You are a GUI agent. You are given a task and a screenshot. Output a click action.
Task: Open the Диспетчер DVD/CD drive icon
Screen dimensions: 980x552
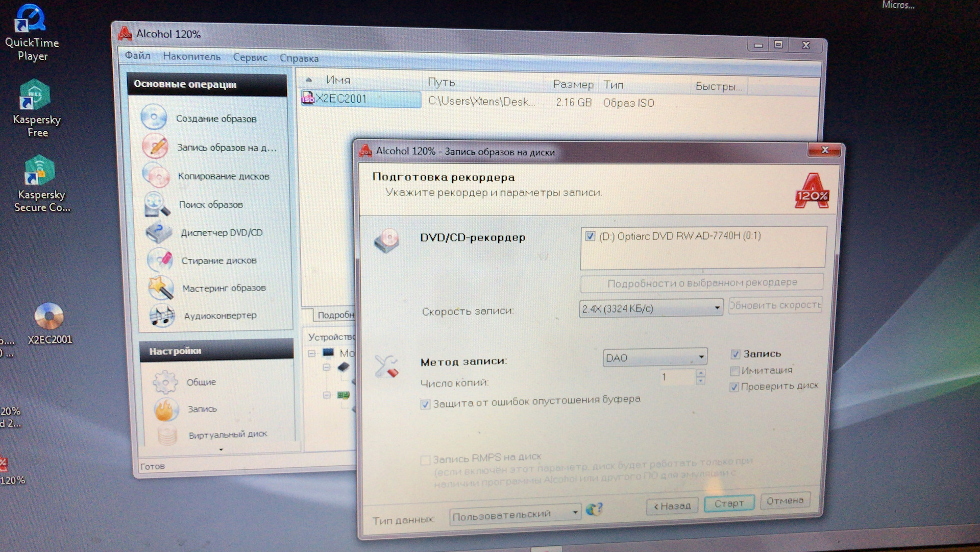tap(159, 232)
